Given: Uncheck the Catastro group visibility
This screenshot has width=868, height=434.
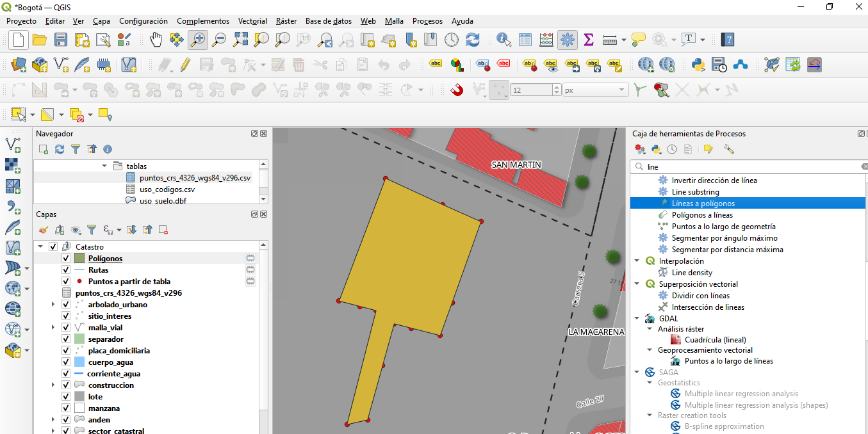Looking at the screenshot, I should (53, 246).
